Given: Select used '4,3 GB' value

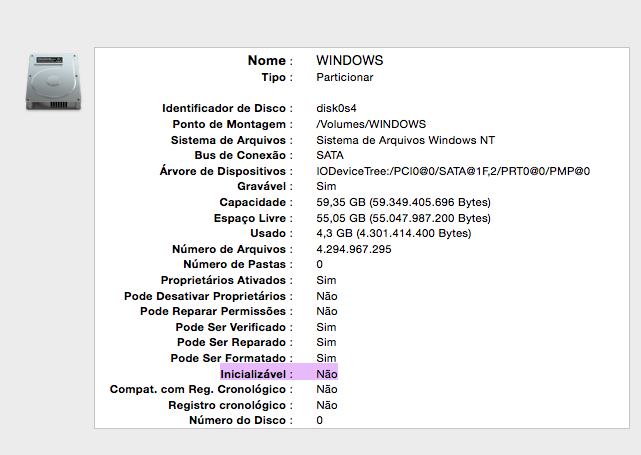Looking at the screenshot, I should (x=394, y=233).
